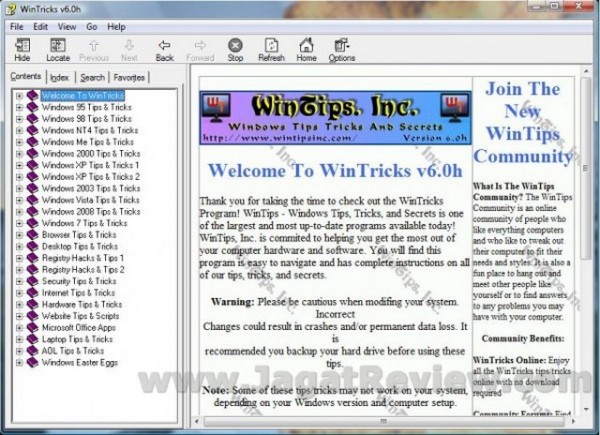Select Windows 7 Tips & Tricks entry
Viewport: 600px width, 435px height.
coord(84,223)
